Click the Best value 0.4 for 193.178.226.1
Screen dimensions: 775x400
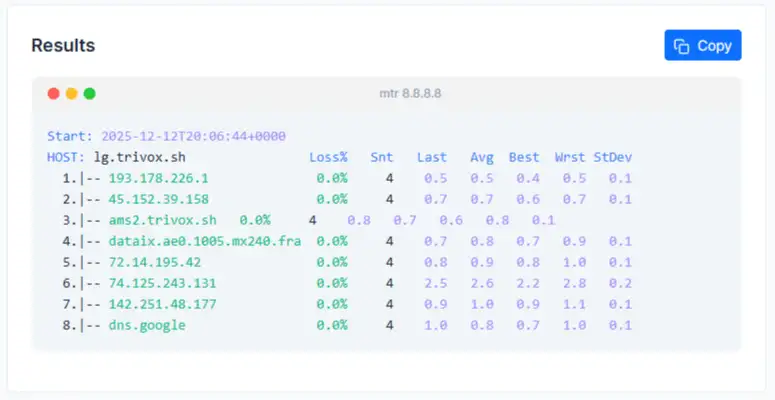(x=528, y=178)
